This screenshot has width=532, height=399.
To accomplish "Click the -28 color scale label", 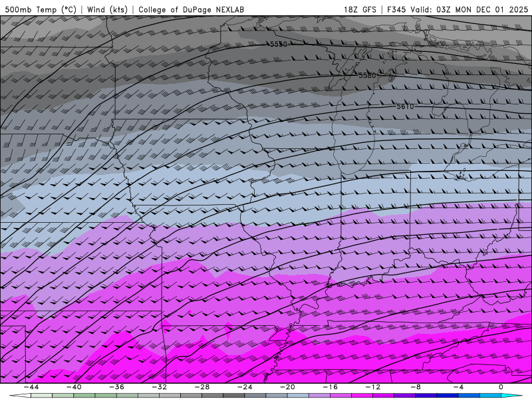I will [202, 387].
